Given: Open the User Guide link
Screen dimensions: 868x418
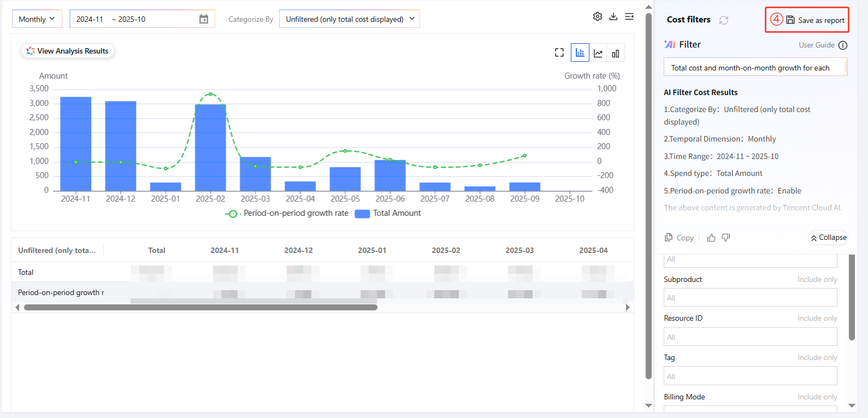Looking at the screenshot, I should click(x=817, y=45).
